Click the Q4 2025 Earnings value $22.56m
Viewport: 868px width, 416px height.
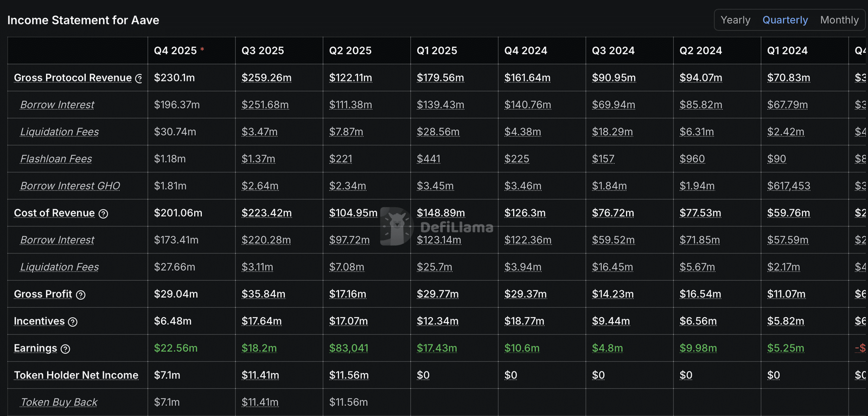176,348
